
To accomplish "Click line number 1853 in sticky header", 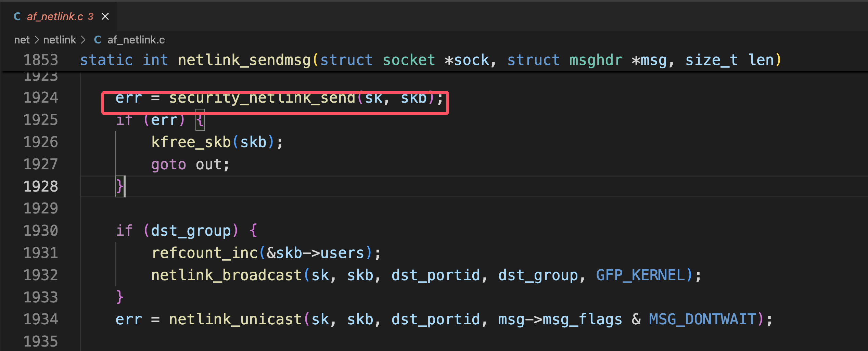I will click(x=41, y=60).
